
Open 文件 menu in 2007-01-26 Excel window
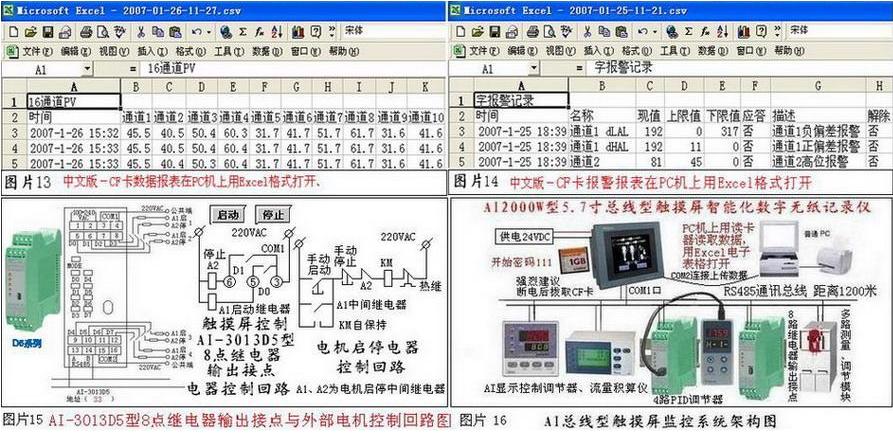click(38, 52)
